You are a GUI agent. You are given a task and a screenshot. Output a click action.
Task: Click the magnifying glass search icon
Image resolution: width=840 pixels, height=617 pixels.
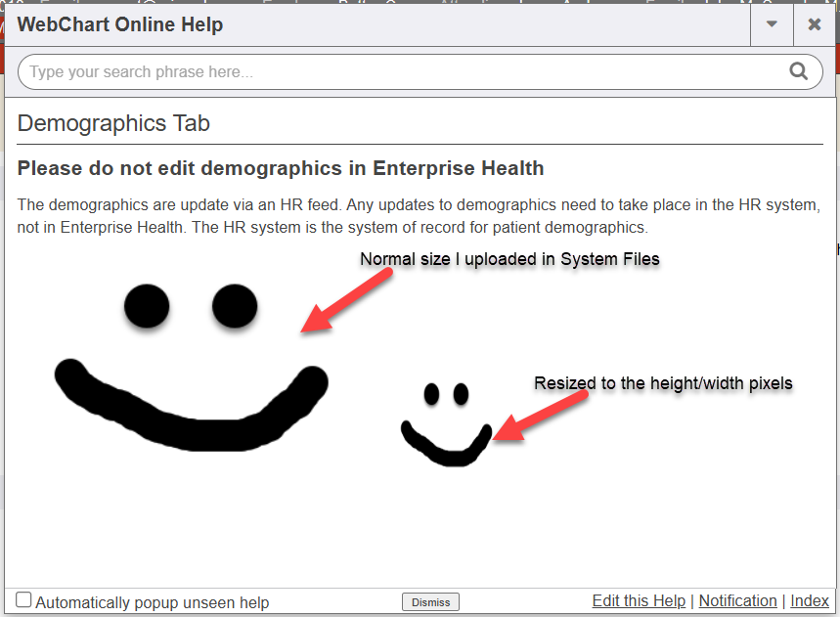[x=798, y=71]
